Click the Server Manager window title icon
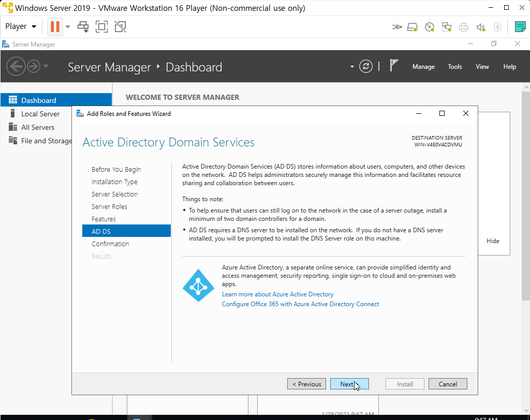530x420 pixels. (x=5, y=44)
